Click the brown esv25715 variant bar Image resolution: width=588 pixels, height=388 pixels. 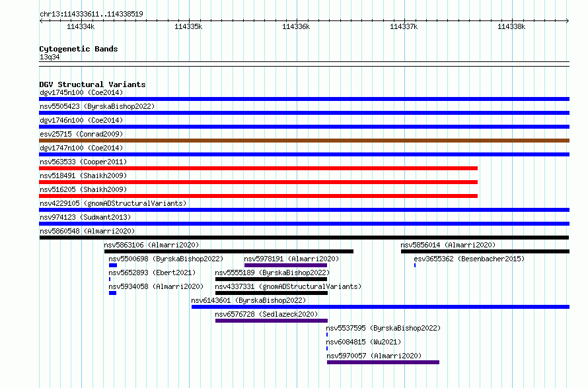pos(304,141)
